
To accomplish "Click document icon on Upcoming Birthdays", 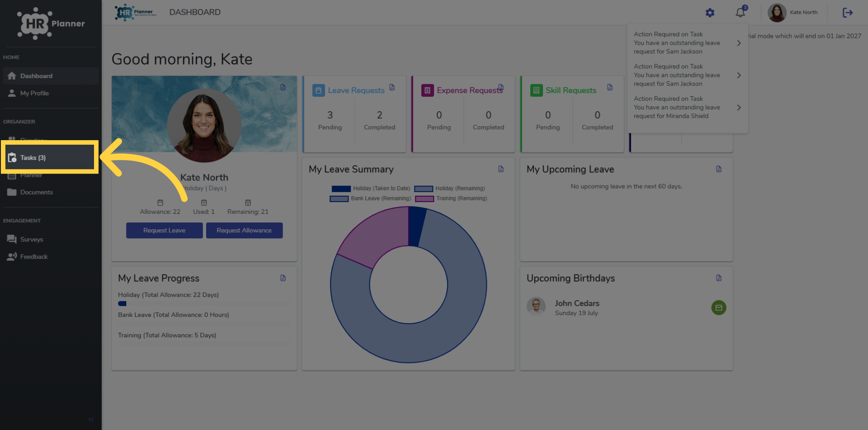I will tap(719, 278).
